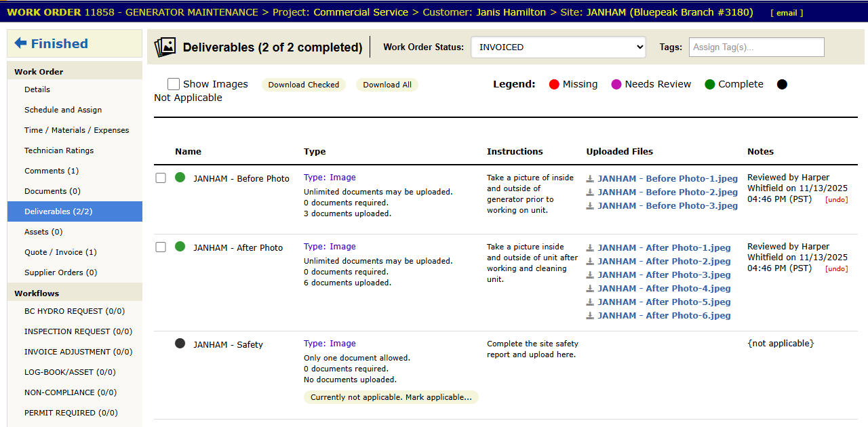This screenshot has height=427, width=868.
Task: Check the JANHAM - Before Photo row checkbox
Action: coord(161,178)
